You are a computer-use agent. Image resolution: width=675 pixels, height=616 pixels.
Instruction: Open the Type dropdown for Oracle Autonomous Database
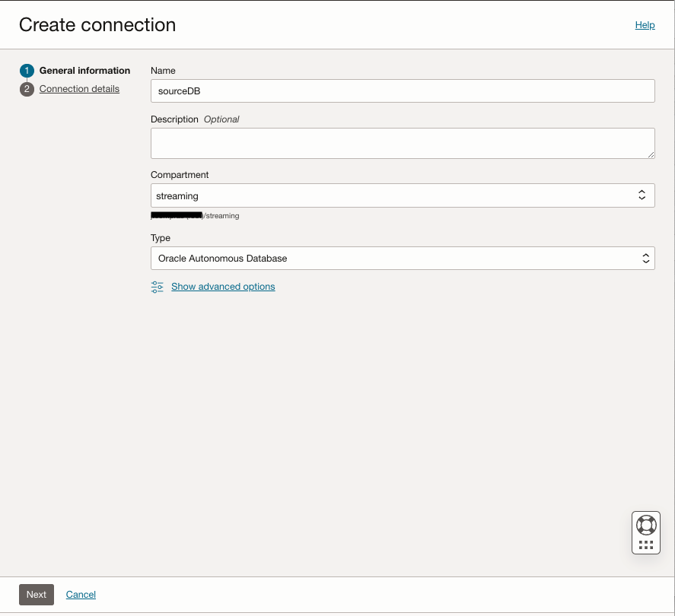click(x=403, y=259)
